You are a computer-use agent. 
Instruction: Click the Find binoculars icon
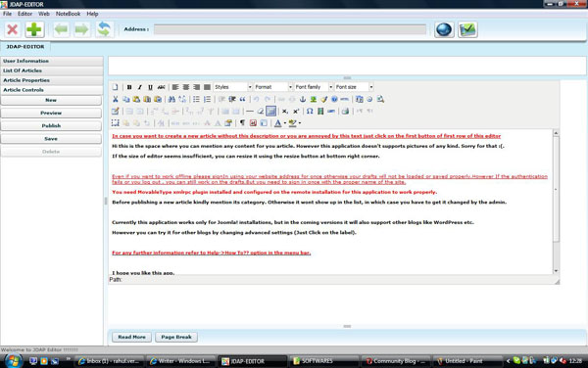(x=171, y=99)
